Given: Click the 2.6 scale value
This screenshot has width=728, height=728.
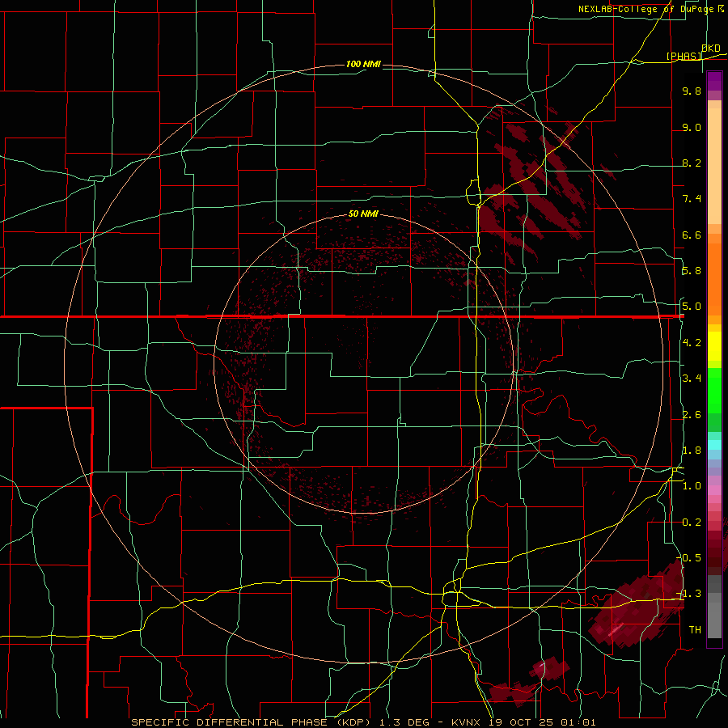Looking at the screenshot, I should [x=692, y=415].
